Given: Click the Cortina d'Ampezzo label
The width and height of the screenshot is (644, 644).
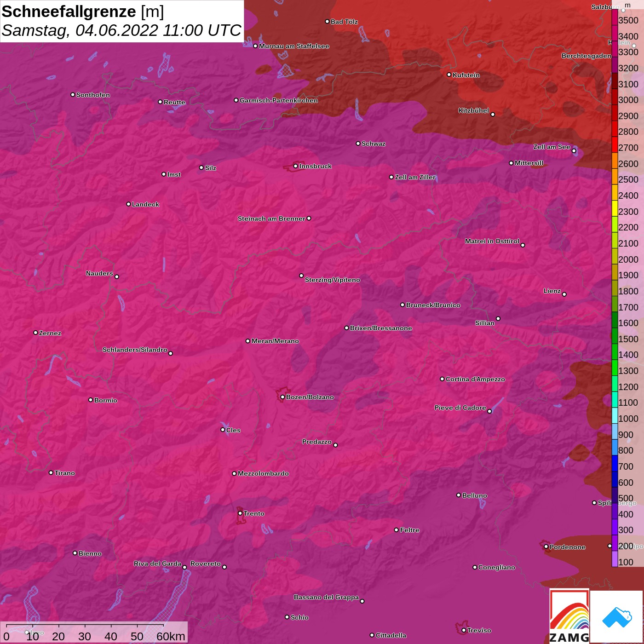Looking at the screenshot, I should (x=475, y=379).
